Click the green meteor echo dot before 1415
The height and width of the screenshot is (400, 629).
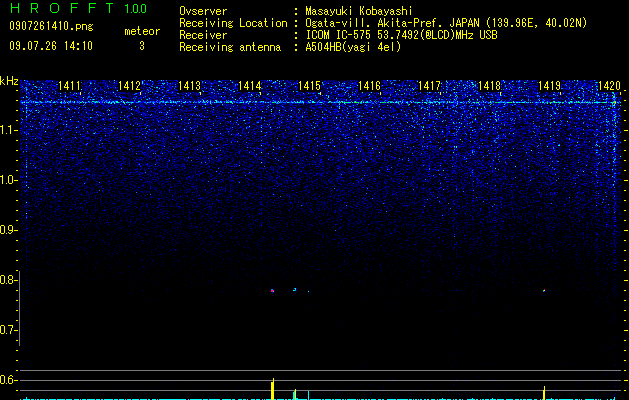pos(295,289)
